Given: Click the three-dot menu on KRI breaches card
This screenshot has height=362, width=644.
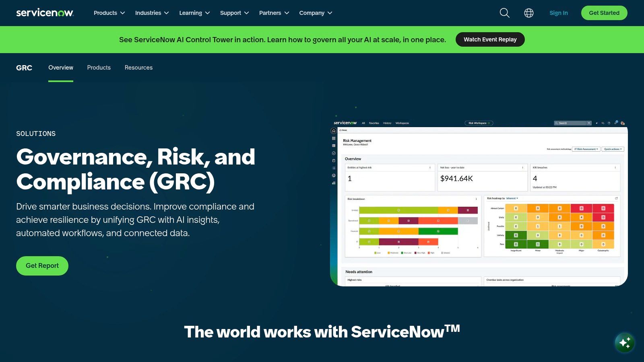Looking at the screenshot, I should click(615, 168).
